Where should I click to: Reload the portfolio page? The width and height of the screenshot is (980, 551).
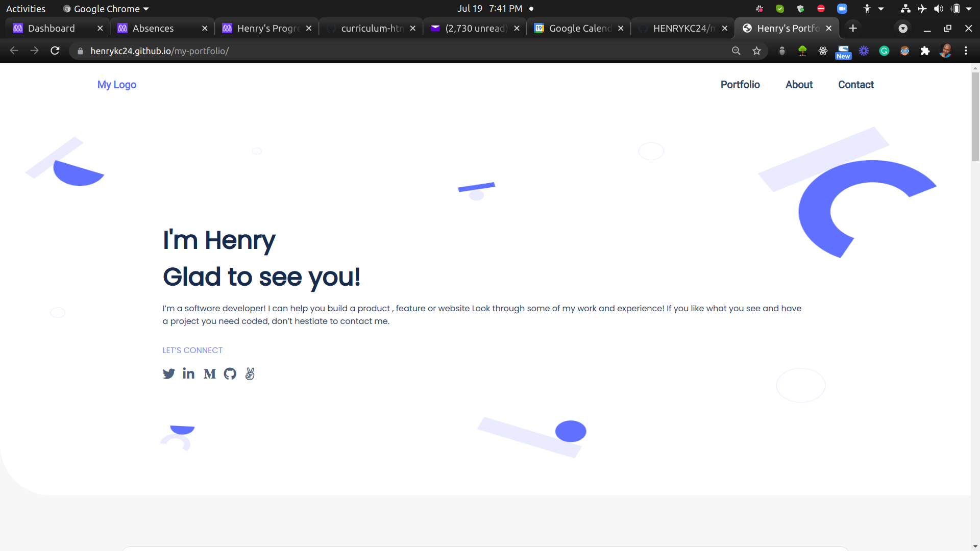pyautogui.click(x=55, y=51)
